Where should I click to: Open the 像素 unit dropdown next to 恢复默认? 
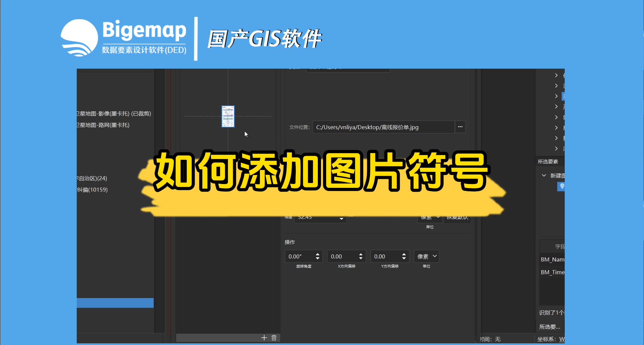(429, 217)
